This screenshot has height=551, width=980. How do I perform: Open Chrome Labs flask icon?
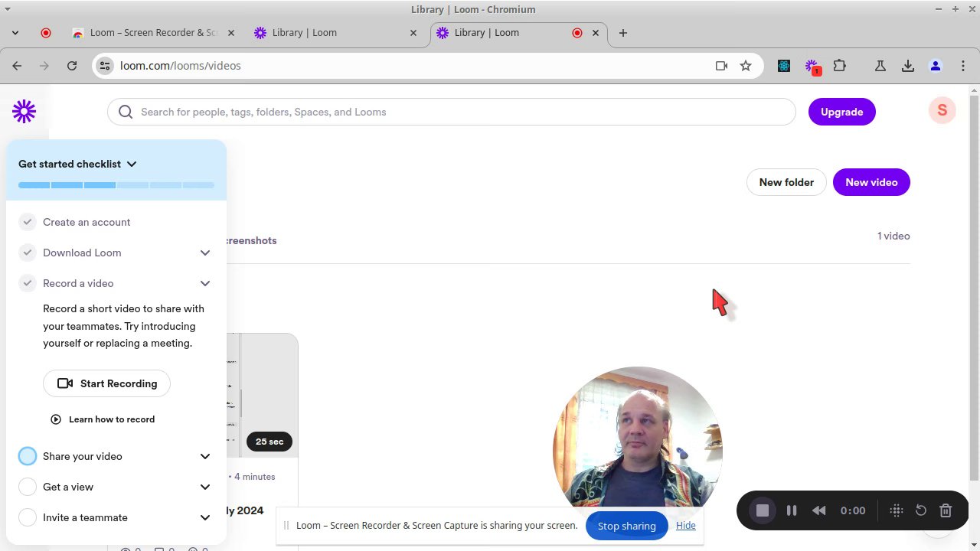coord(880,66)
